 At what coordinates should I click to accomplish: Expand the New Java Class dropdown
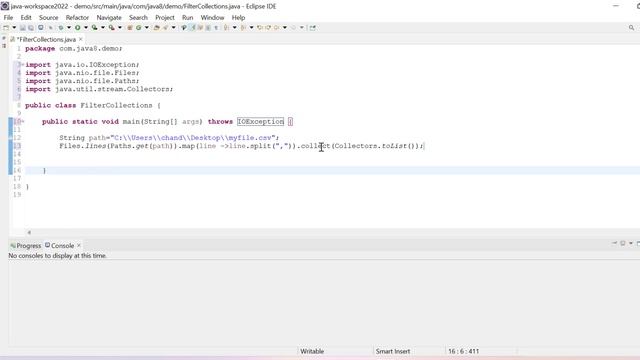[147, 28]
